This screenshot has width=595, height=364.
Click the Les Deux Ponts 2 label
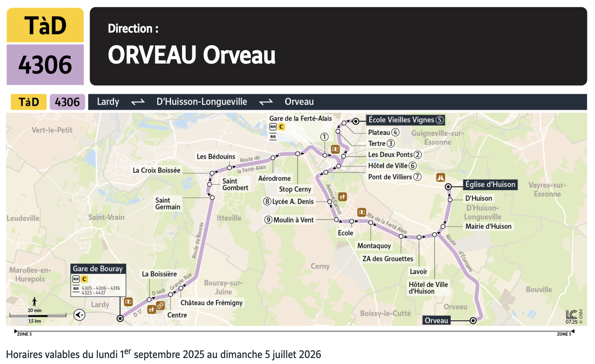coord(395,155)
